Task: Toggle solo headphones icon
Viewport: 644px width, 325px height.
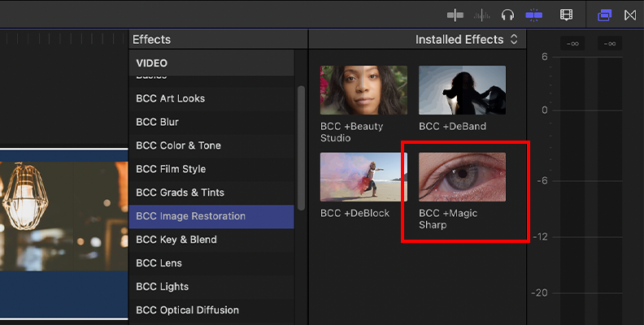Action: 507,15
